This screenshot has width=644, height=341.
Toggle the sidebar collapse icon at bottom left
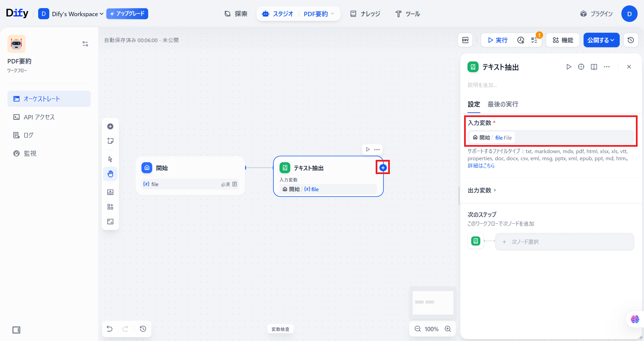(x=16, y=330)
